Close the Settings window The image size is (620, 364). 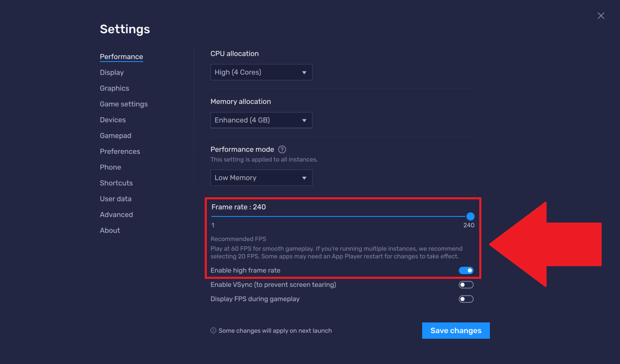601,16
